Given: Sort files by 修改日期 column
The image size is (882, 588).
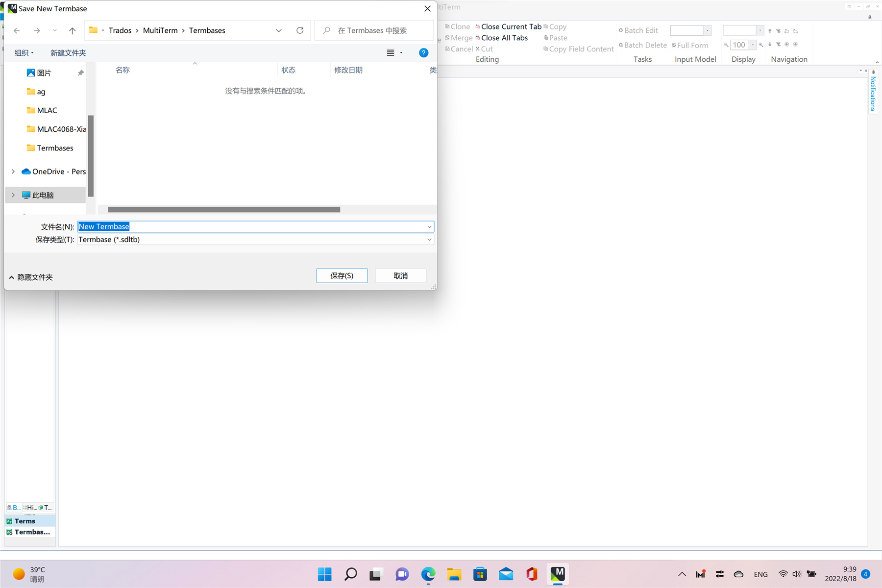Looking at the screenshot, I should (x=348, y=70).
